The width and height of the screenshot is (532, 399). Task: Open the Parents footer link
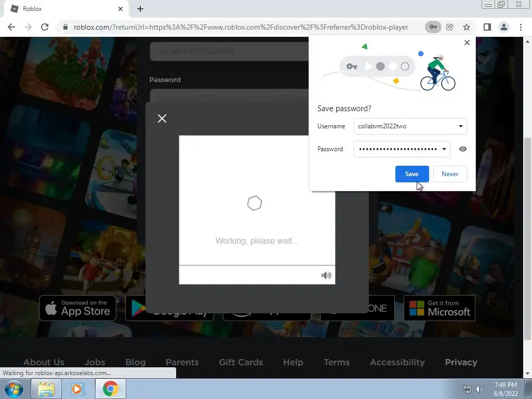[182, 362]
